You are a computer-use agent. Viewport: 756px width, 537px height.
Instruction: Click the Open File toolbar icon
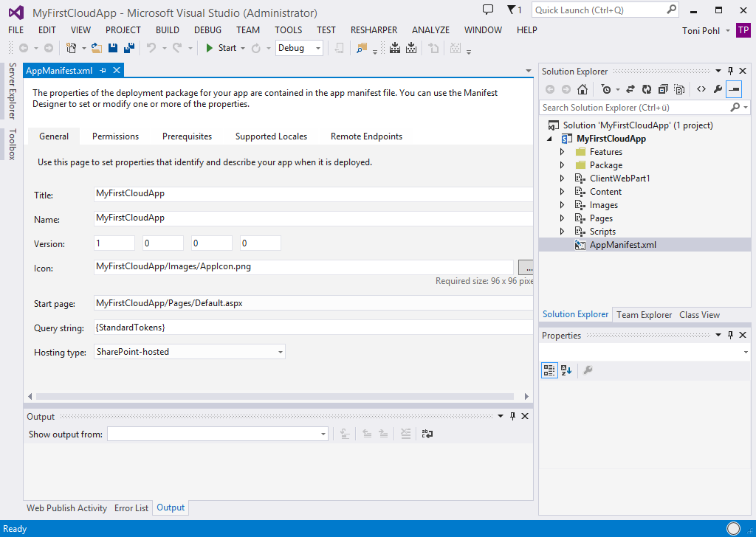pyautogui.click(x=96, y=48)
